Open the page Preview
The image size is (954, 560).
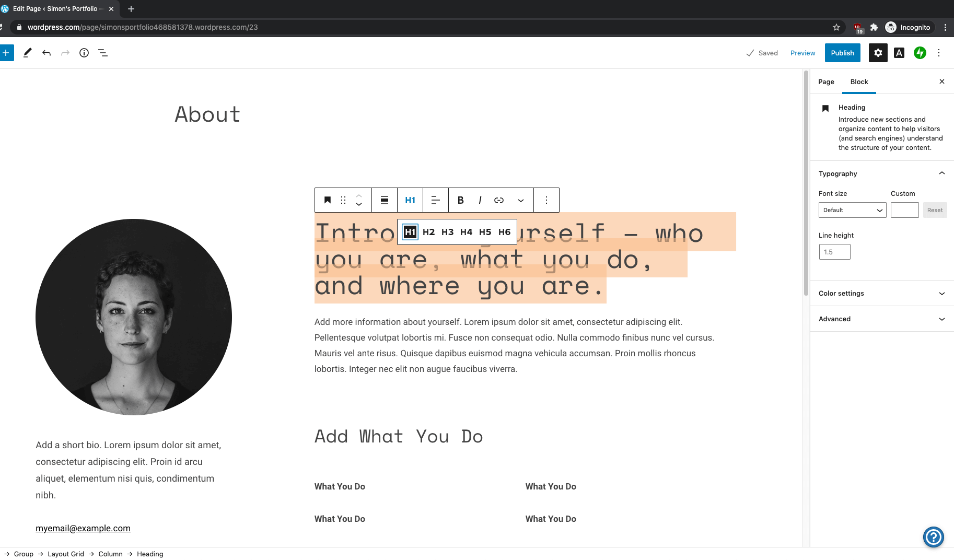pos(802,53)
